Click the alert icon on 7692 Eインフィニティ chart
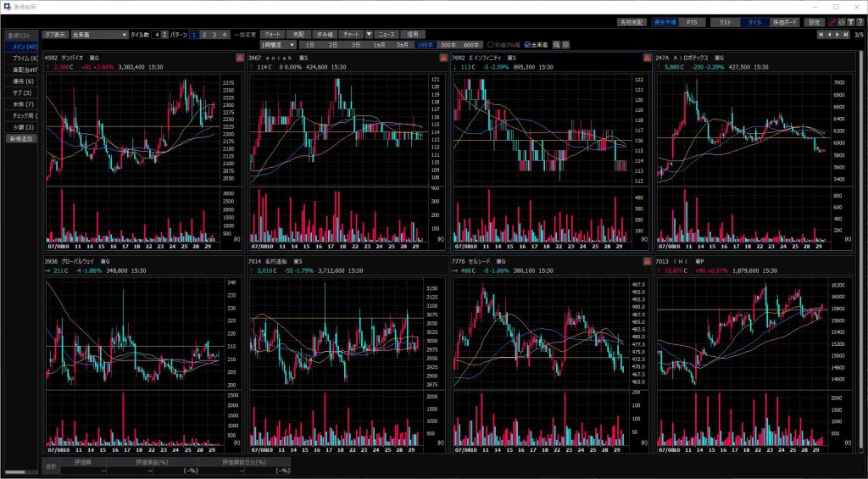This screenshot has height=479, width=868. [x=648, y=58]
